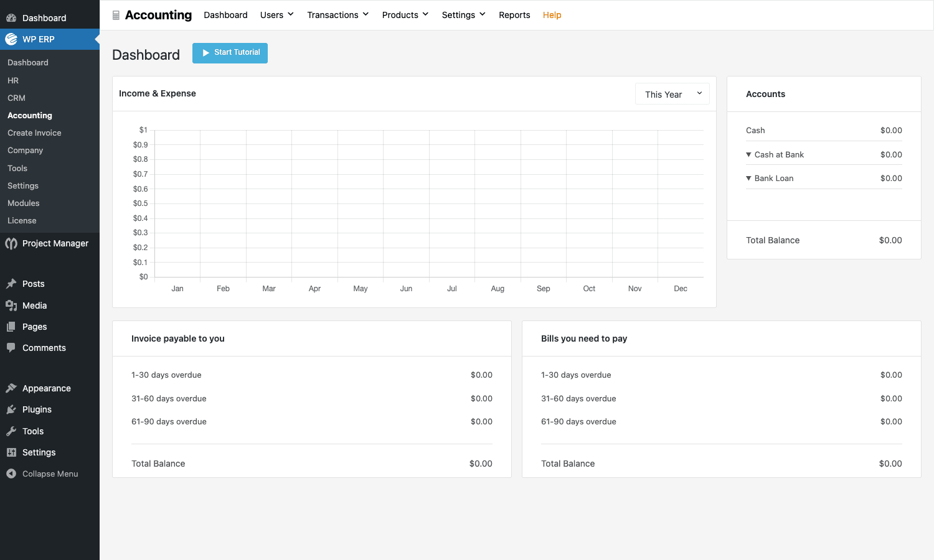Click the Comments bubble icon
This screenshot has width=934, height=560.
click(11, 348)
